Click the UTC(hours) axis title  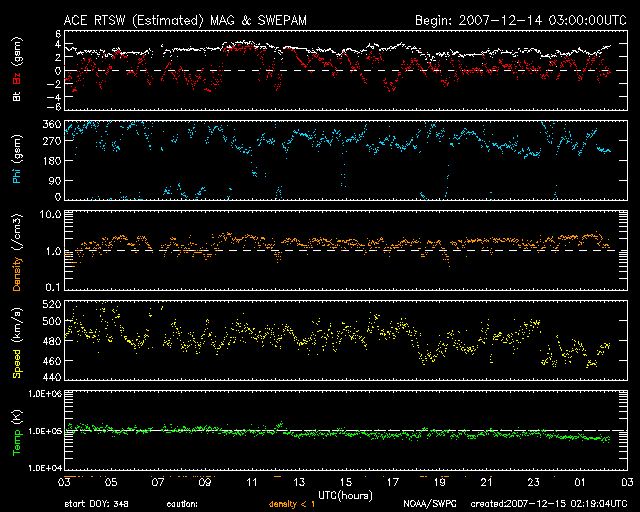(x=345, y=494)
